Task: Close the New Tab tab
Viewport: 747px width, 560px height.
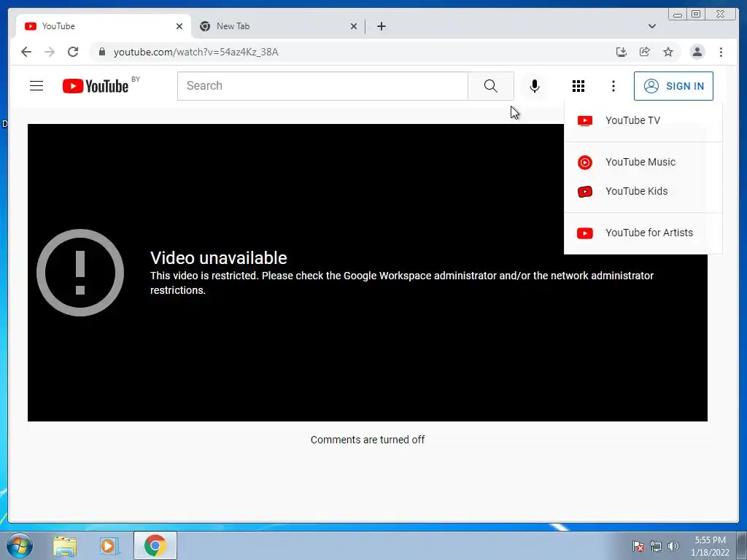Action: click(354, 26)
